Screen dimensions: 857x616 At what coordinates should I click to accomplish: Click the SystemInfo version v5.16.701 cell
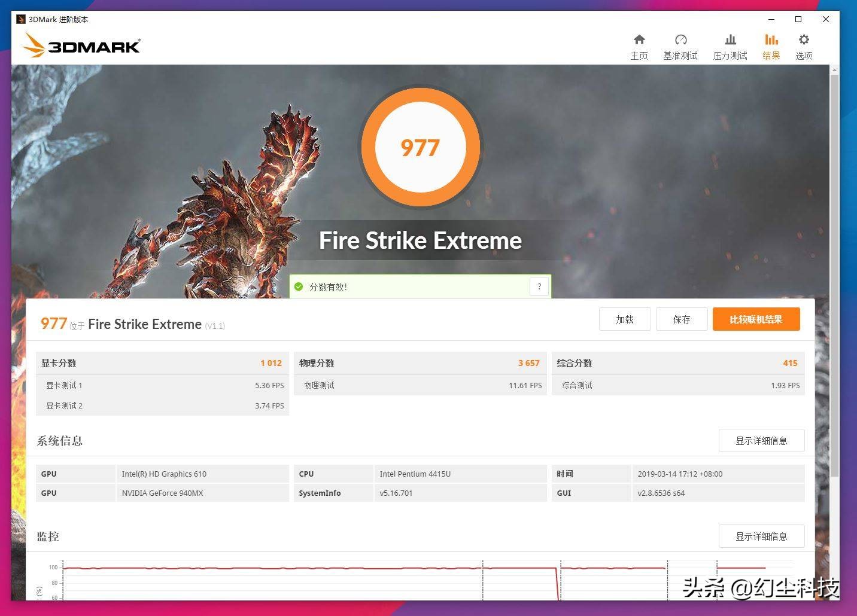[460, 493]
